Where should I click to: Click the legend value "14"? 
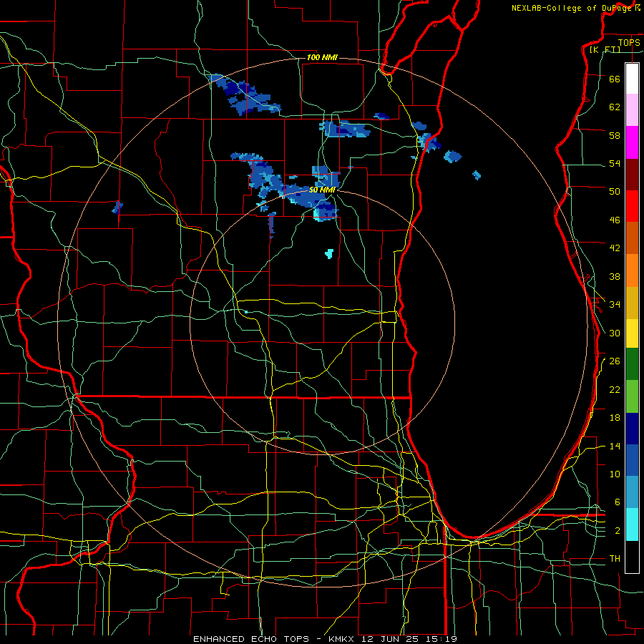(x=615, y=446)
